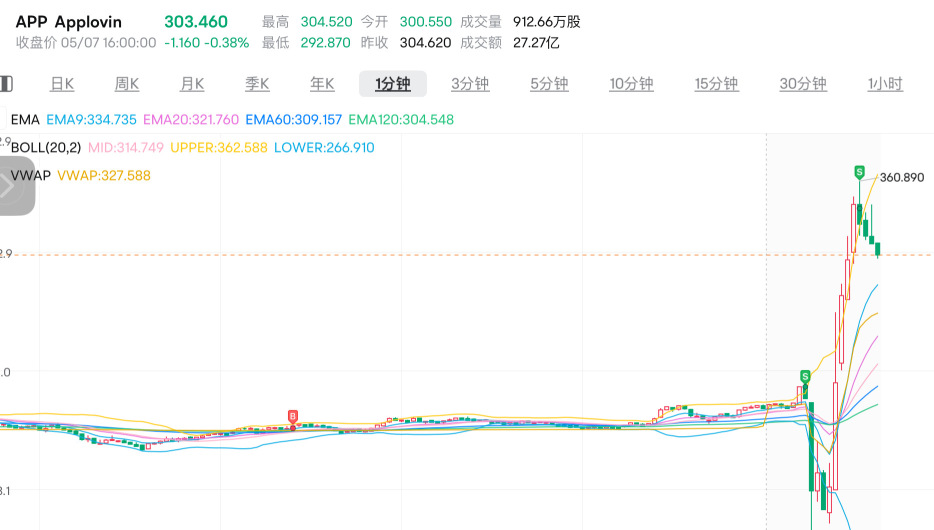Switch to the 15分钟 interval tab

click(x=717, y=84)
